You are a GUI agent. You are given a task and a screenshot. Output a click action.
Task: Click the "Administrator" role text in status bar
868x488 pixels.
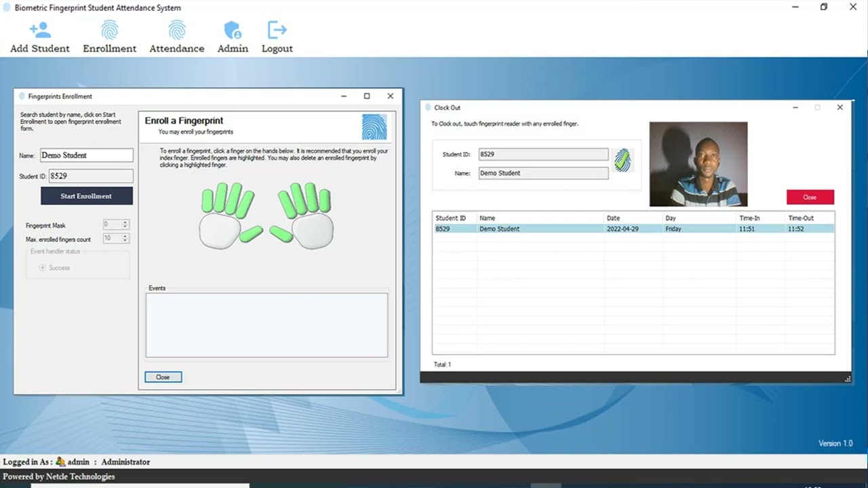[x=125, y=462]
